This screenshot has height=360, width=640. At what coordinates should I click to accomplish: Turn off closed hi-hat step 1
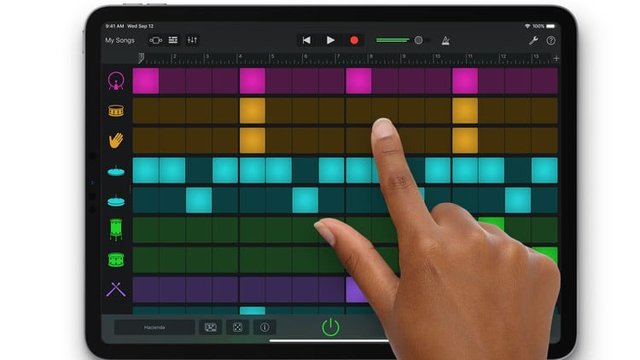[x=146, y=170]
